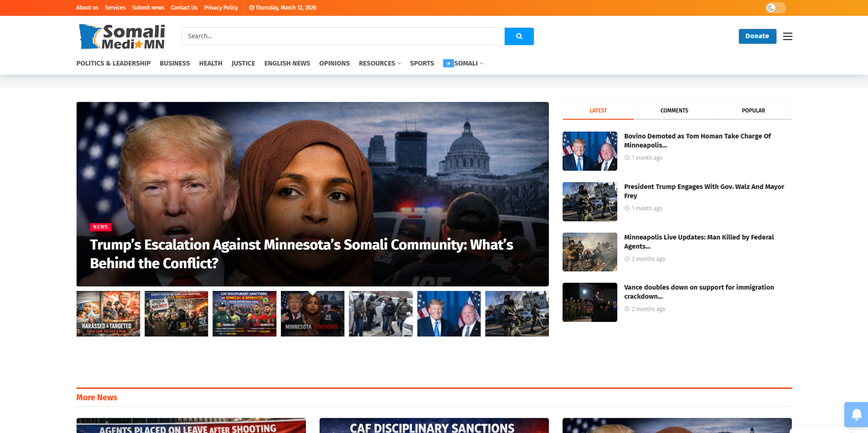Open Bovino Demoted as Tom Homan article
Viewport: 868px width, 433px height.
pos(697,140)
